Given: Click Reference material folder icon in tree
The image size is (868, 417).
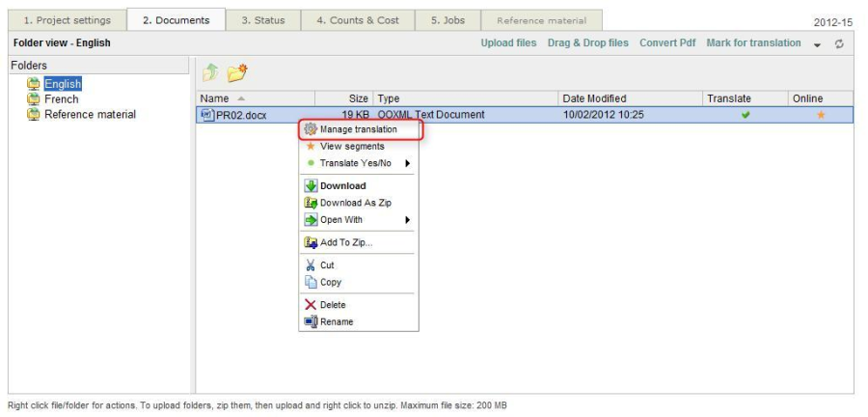Looking at the screenshot, I should click(x=34, y=115).
